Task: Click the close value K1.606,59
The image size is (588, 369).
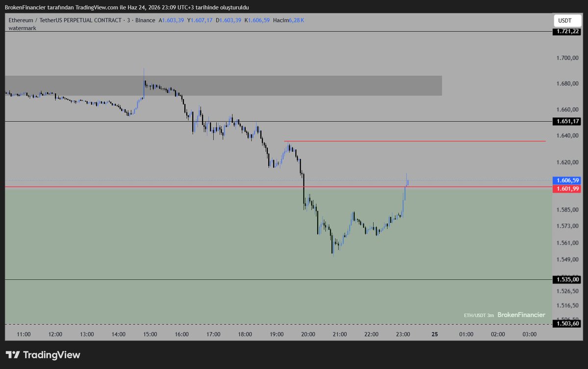Action: 257,20
